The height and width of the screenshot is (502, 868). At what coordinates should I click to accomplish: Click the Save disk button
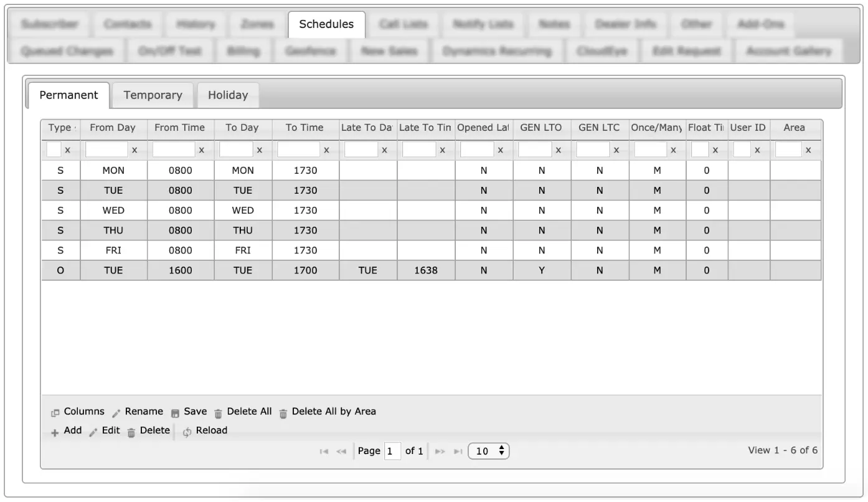coord(189,412)
